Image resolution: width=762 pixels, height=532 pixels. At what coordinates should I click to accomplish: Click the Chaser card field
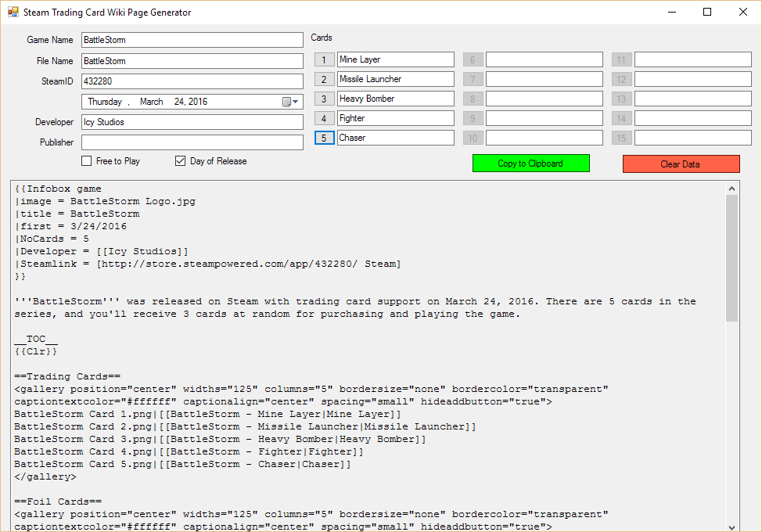pyautogui.click(x=396, y=138)
